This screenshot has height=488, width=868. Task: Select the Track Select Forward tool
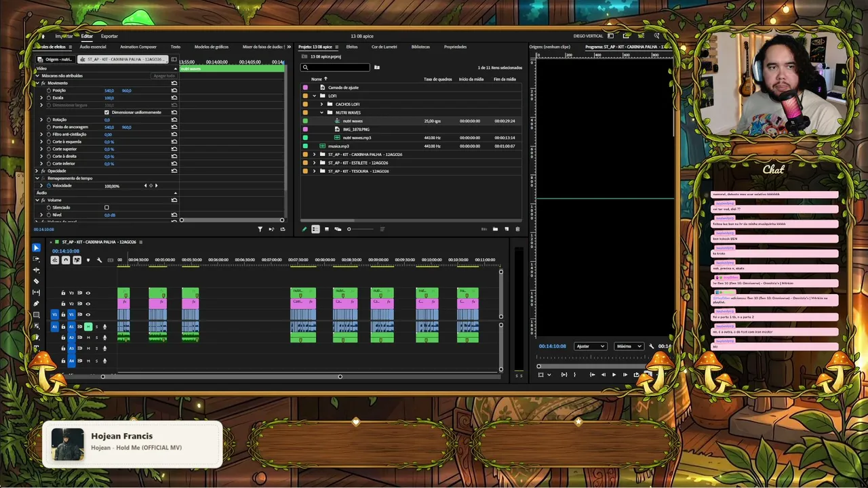pyautogui.click(x=37, y=259)
